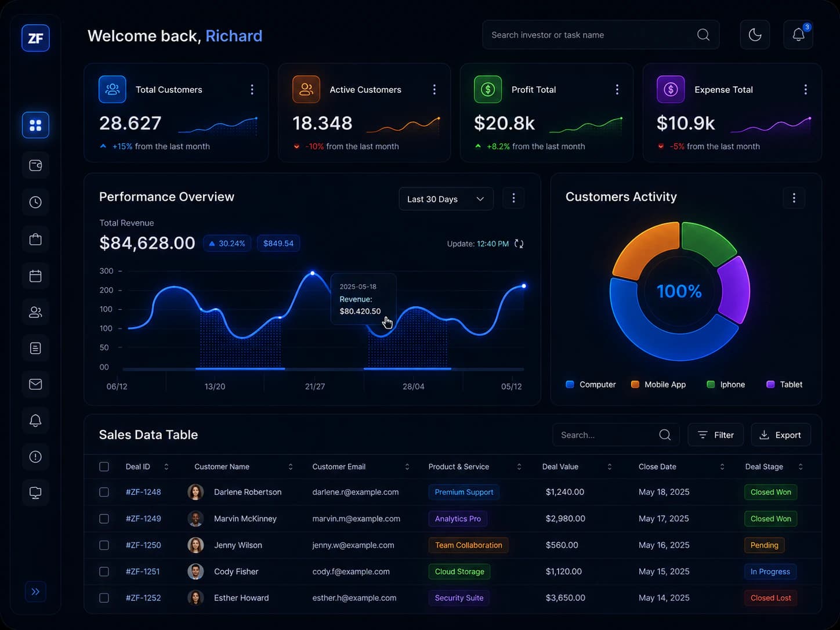Click search magnifier in investor search bar
The image size is (840, 630).
coord(703,35)
